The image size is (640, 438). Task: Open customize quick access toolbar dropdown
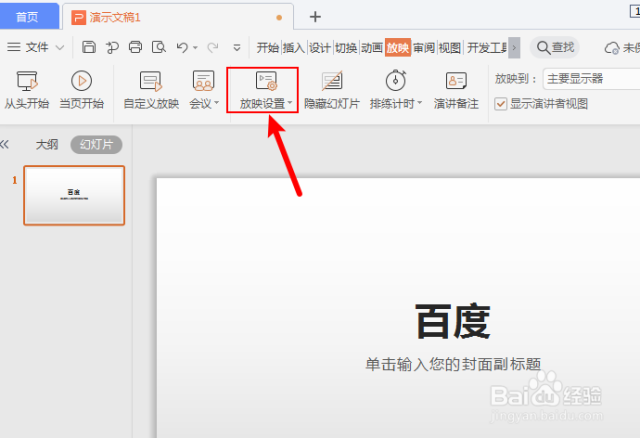237,48
